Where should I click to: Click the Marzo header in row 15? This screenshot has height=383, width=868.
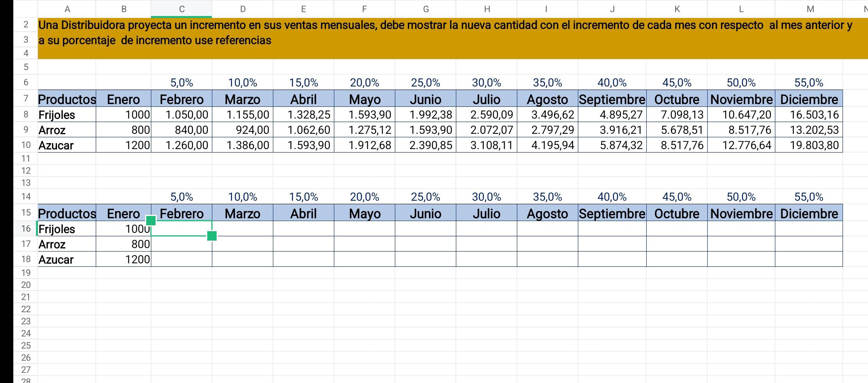[242, 213]
